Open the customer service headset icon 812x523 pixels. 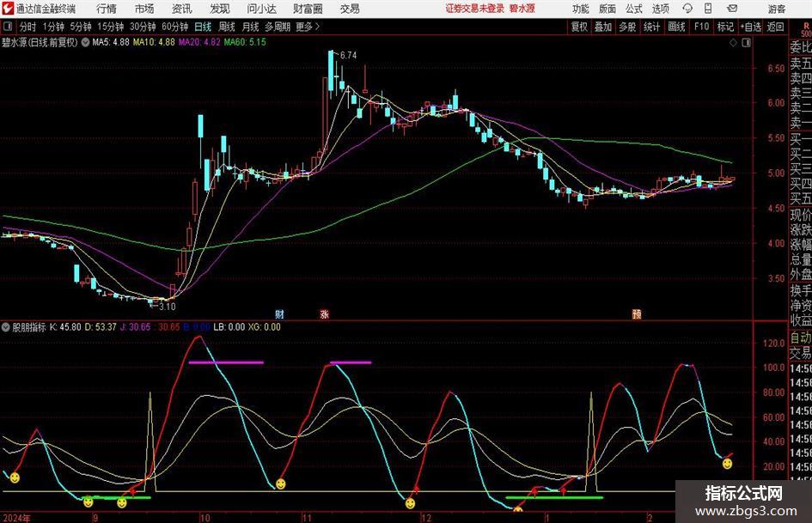tap(687, 9)
